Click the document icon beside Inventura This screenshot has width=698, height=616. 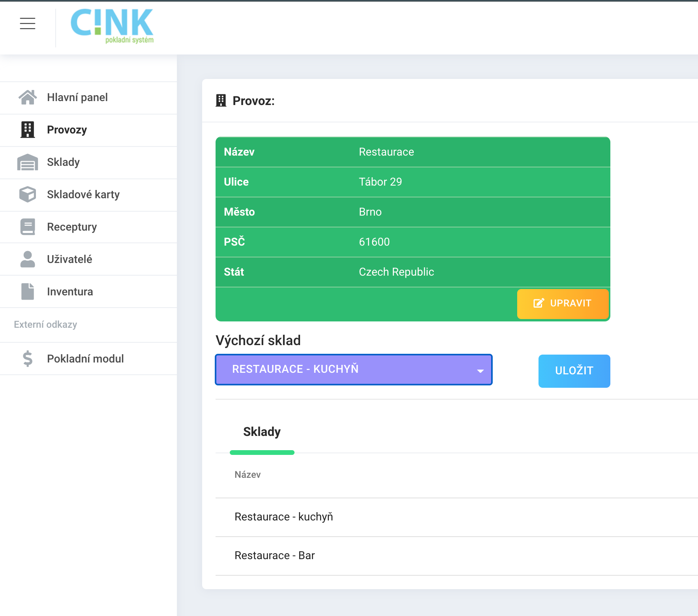(x=28, y=291)
